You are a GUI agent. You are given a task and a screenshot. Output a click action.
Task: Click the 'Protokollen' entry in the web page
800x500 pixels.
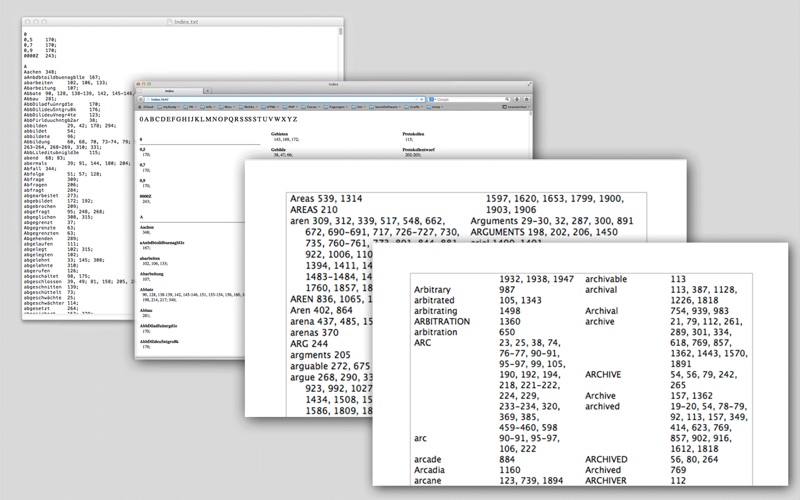coord(414,134)
